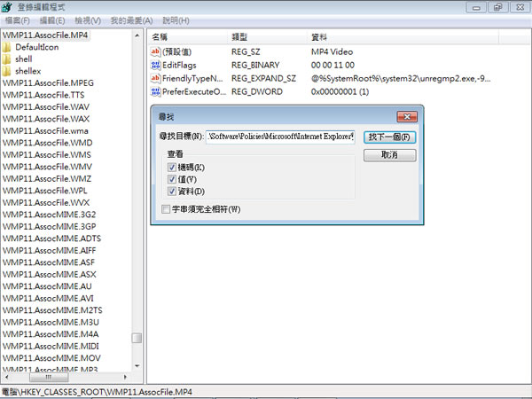This screenshot has width=532, height=399.
Task: Toggle the 機碼(K) checkbox
Action: 172,168
